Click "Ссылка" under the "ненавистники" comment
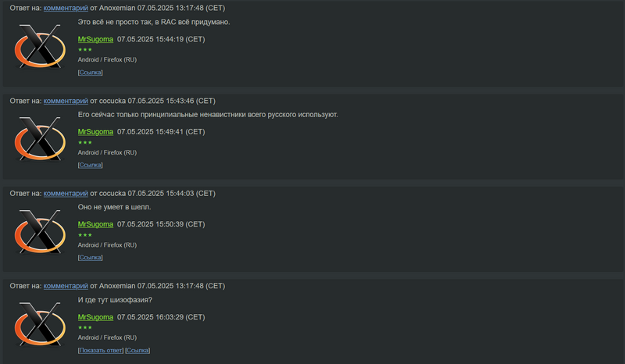Viewport: 625px width, 364px height. click(x=91, y=166)
